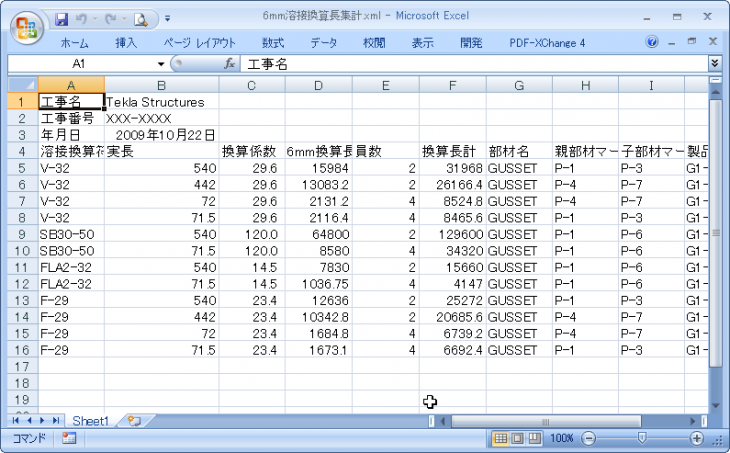Image resolution: width=730 pixels, height=453 pixels.
Task: Switch to Page Layout view in status bar
Action: click(x=518, y=438)
